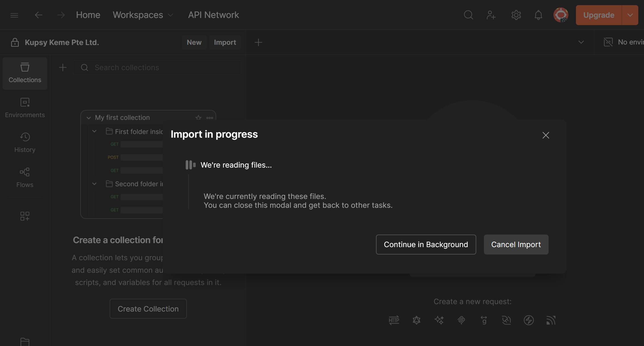Click Continue in Background button
The image size is (644, 346).
[426, 244]
